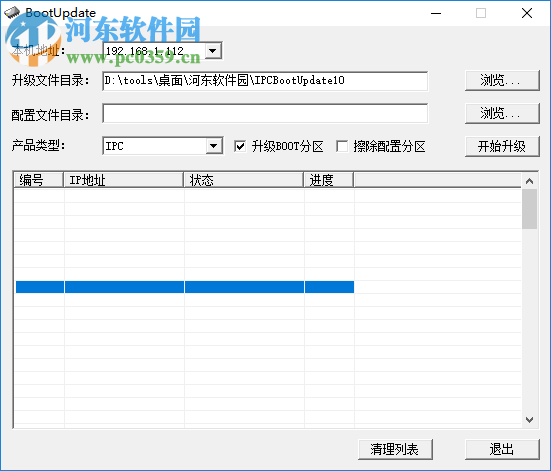Click the IP地址 column header
551x471 pixels.
[x=124, y=180]
